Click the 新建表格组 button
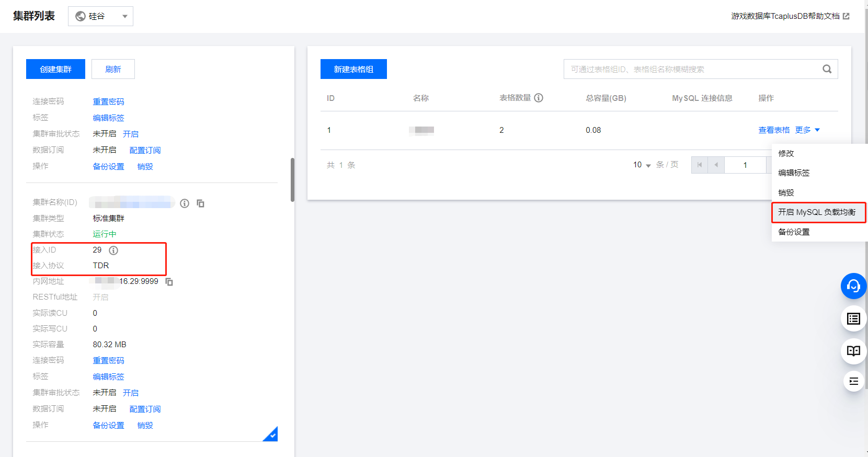This screenshot has width=868, height=457. (x=353, y=69)
